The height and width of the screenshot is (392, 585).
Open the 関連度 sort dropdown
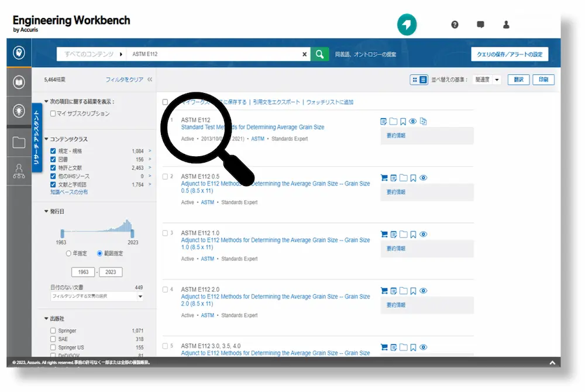487,80
